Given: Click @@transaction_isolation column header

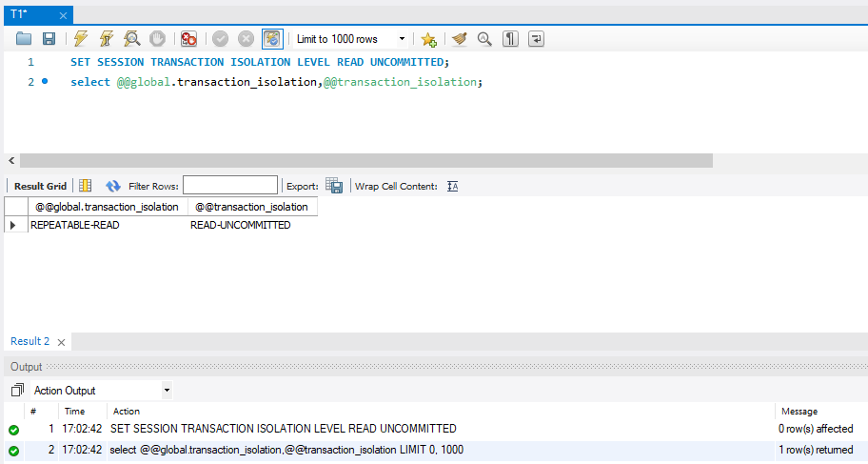Looking at the screenshot, I should pyautogui.click(x=252, y=207).
